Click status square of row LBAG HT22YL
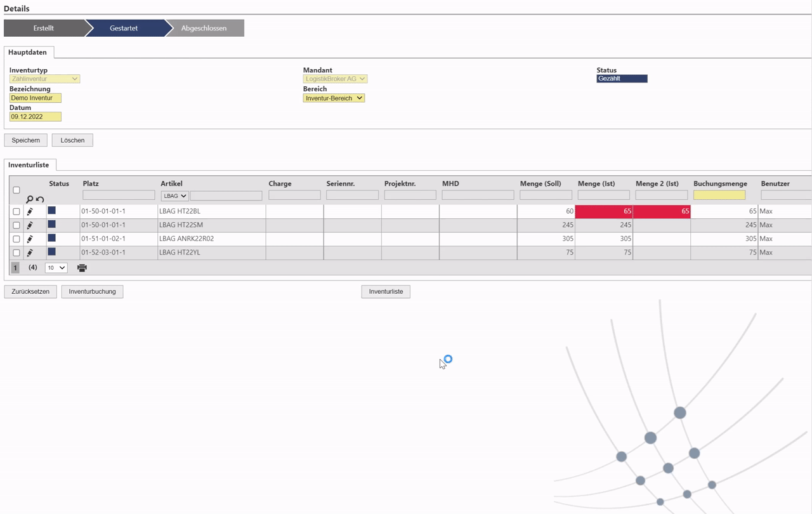 pyautogui.click(x=52, y=251)
